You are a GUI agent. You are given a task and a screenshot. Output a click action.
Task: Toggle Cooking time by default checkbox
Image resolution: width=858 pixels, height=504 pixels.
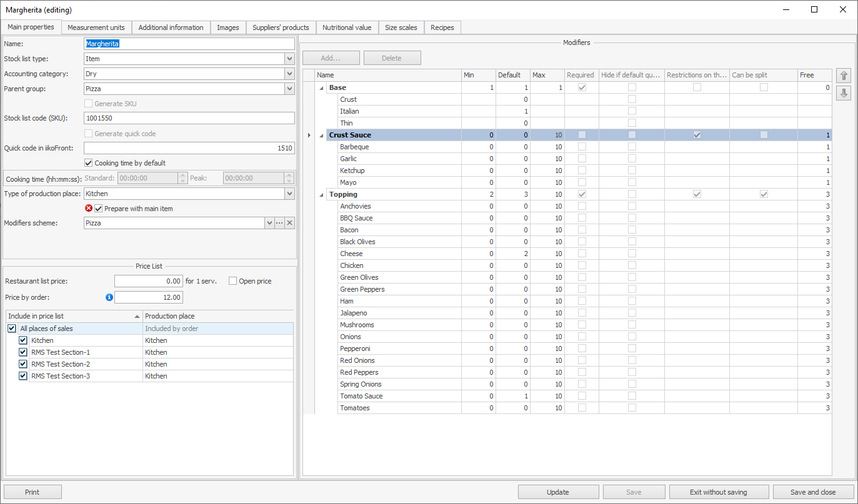89,163
